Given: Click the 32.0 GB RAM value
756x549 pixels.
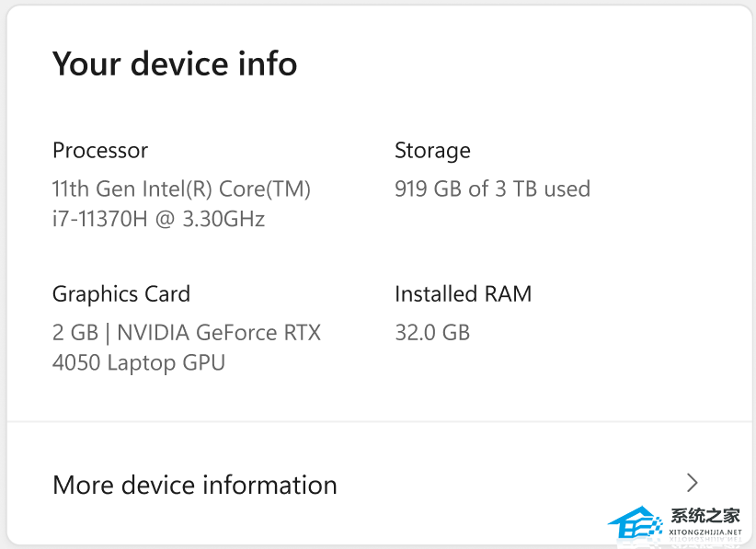Looking at the screenshot, I should tap(432, 332).
